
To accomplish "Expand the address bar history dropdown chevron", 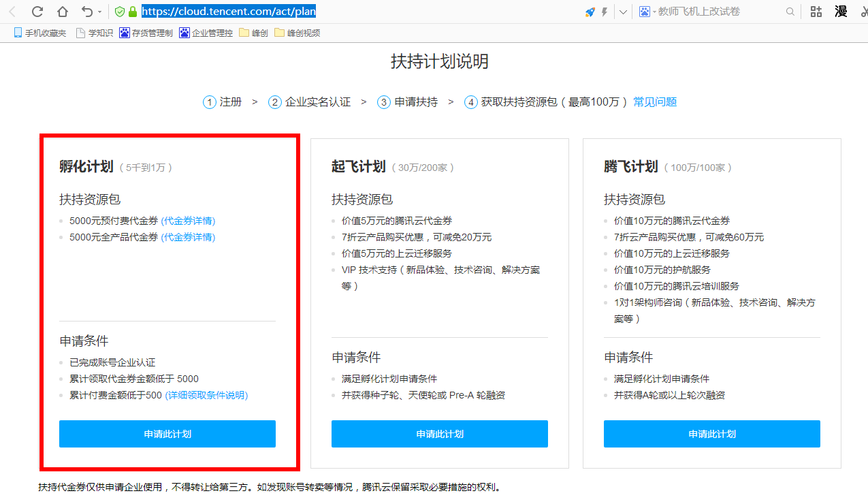I will (623, 12).
